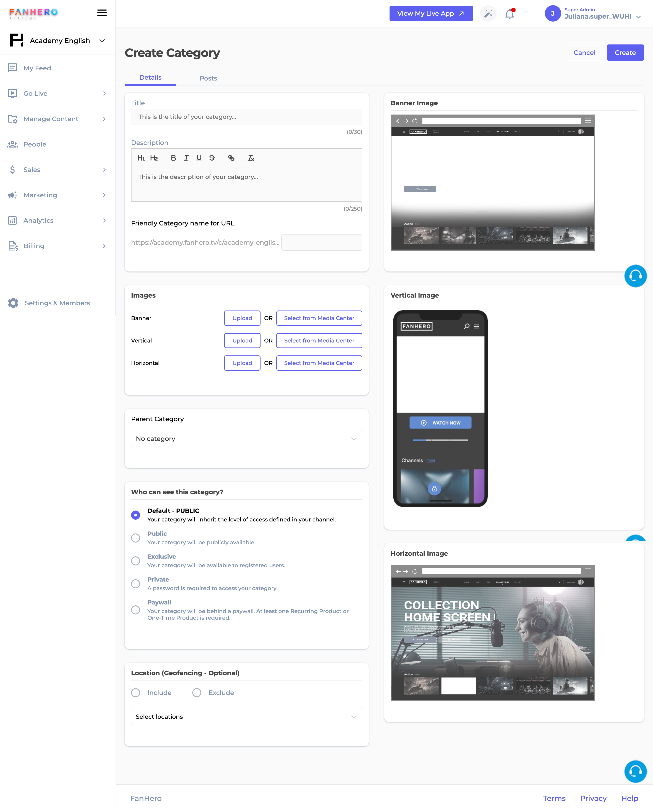Toggle bold text formatting

click(173, 158)
